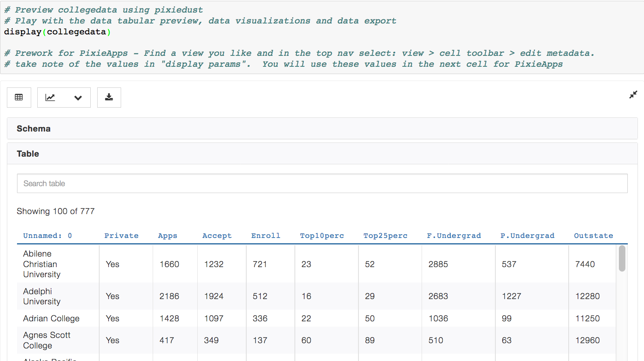Click Apps value 1660
Screen dimensions: 644x361
(169, 264)
